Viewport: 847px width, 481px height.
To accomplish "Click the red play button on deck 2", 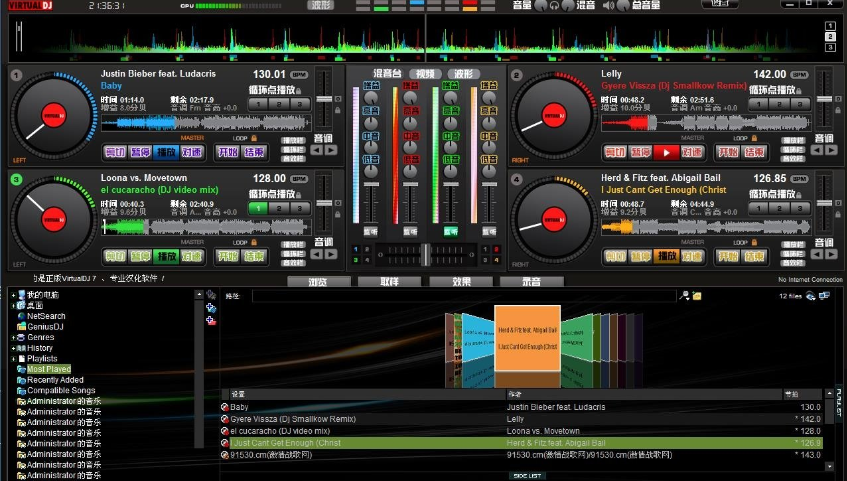I will [x=666, y=152].
